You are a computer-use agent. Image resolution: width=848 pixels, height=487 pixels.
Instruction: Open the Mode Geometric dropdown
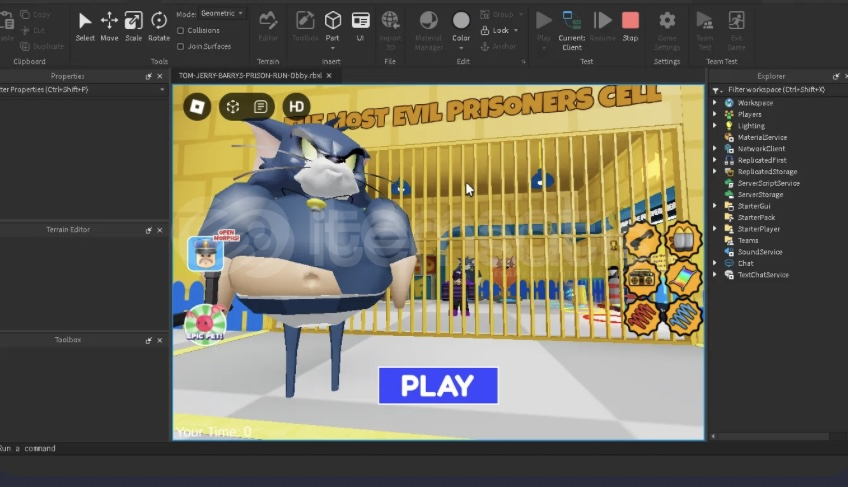[222, 13]
